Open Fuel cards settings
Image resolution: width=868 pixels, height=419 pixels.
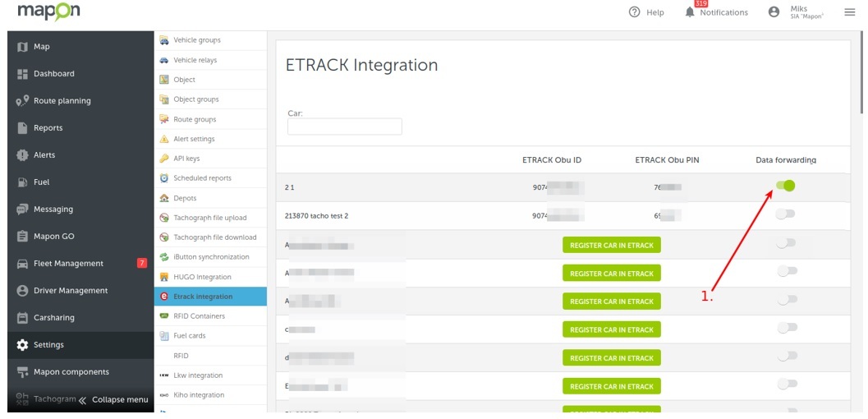210,336
